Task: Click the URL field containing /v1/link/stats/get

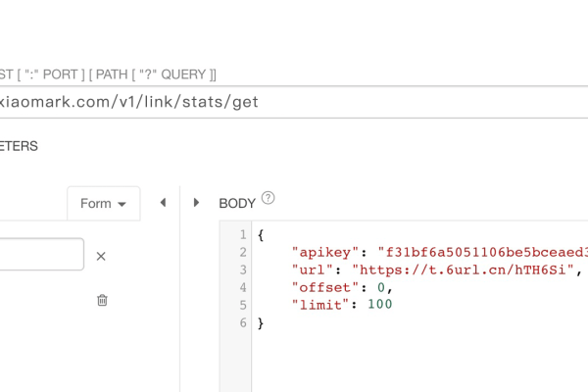Action: (x=294, y=102)
